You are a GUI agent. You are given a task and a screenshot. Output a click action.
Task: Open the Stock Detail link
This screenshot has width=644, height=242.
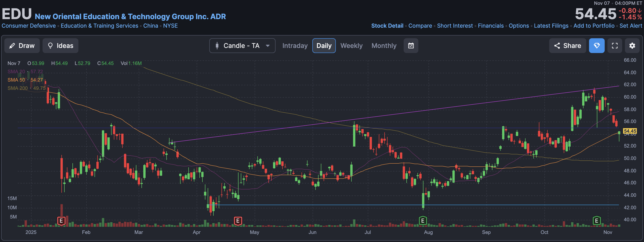387,26
